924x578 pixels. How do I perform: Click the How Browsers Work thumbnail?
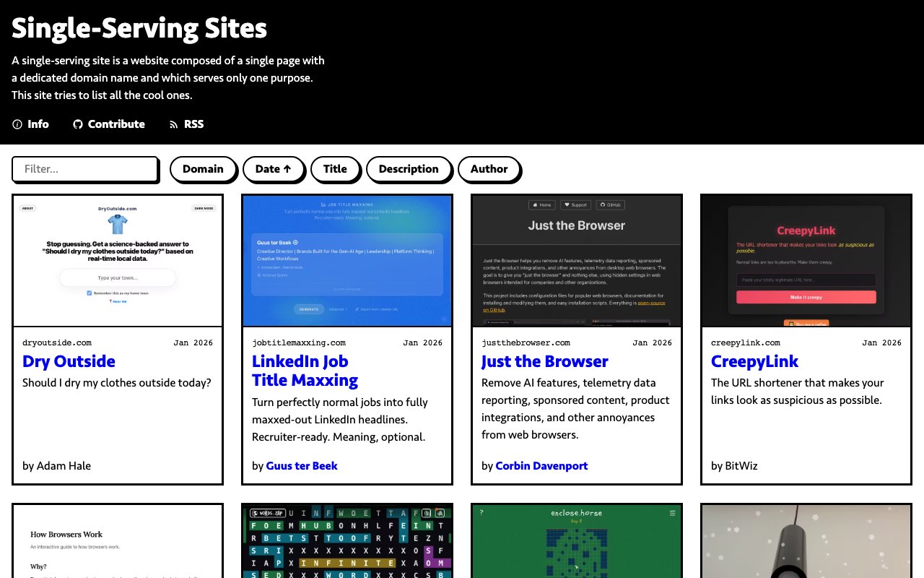coord(117,540)
